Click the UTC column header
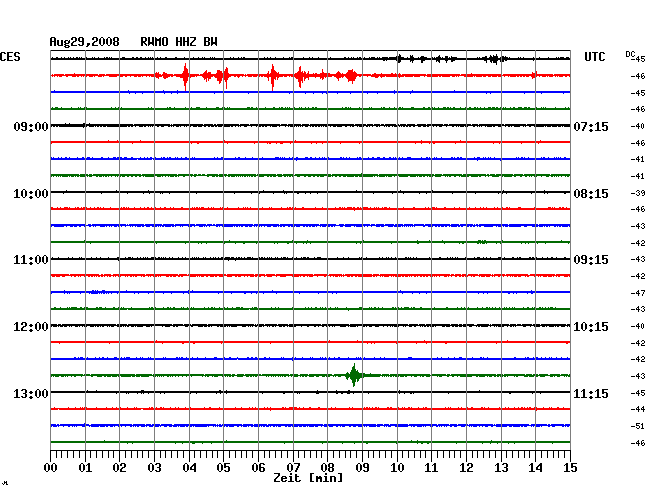650x494 pixels. 594,57
